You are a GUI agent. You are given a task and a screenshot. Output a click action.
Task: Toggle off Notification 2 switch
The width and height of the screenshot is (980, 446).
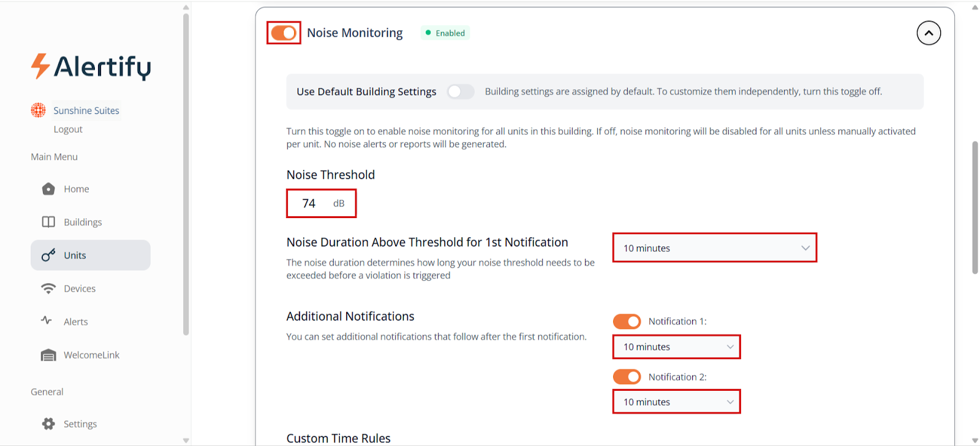pyautogui.click(x=627, y=377)
